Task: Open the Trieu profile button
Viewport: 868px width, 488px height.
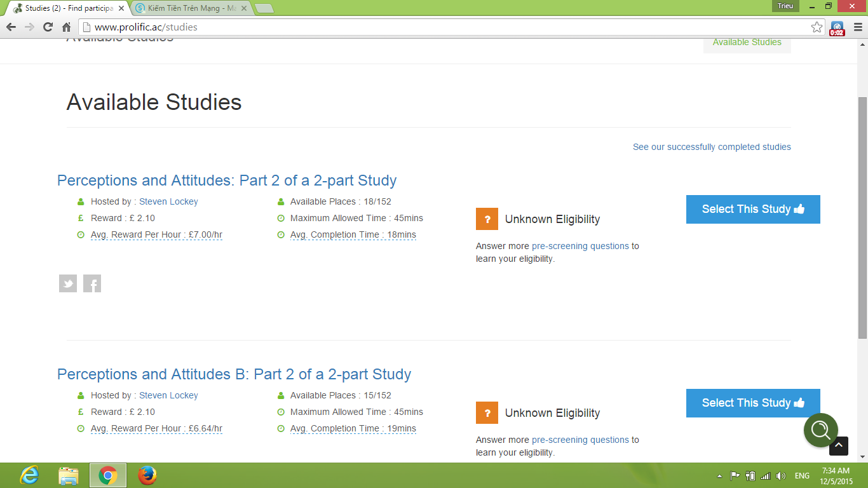Action: tap(785, 6)
